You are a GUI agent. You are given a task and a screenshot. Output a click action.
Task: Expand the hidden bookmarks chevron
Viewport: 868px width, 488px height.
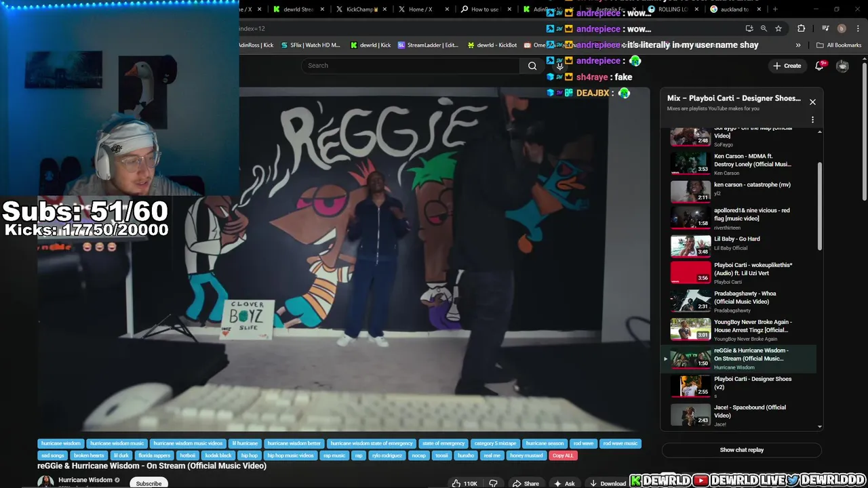tap(798, 45)
